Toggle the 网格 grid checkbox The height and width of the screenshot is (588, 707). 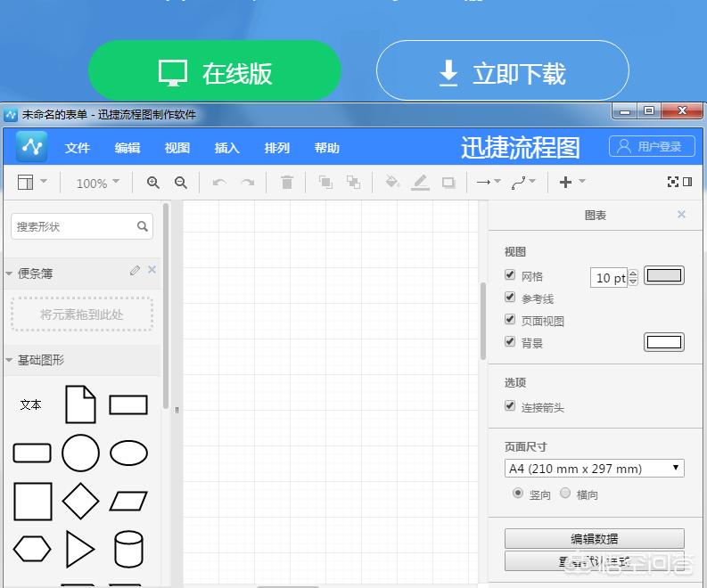pyautogui.click(x=510, y=275)
